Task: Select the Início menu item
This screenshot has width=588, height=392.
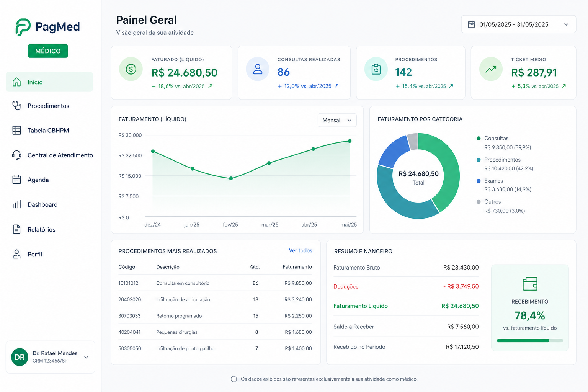Action: [49, 82]
